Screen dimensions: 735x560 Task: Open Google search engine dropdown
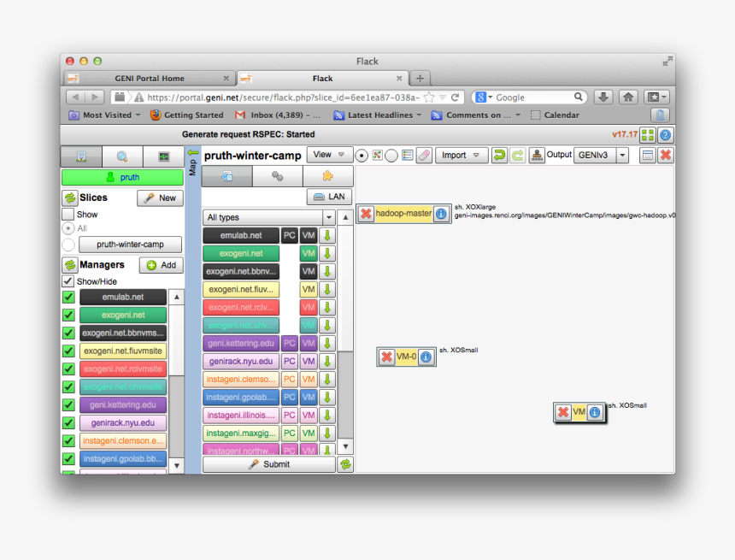tap(483, 97)
